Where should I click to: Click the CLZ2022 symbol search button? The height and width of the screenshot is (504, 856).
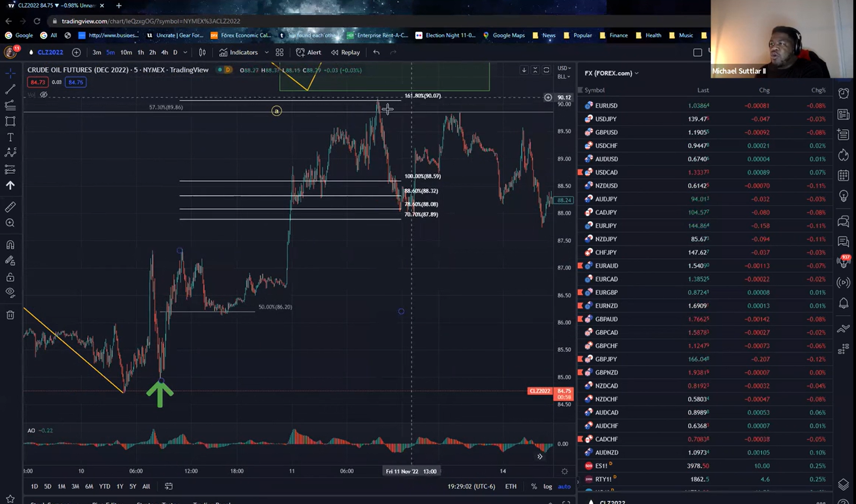pyautogui.click(x=50, y=52)
